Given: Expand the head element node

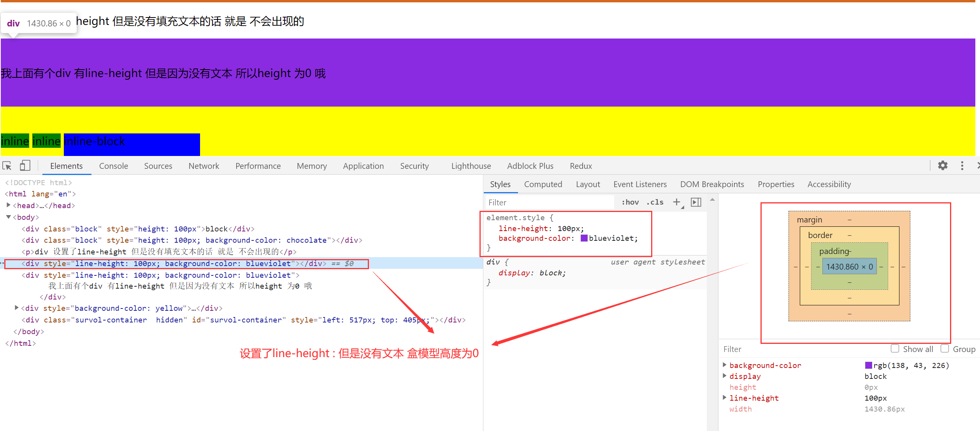Looking at the screenshot, I should 8,205.
